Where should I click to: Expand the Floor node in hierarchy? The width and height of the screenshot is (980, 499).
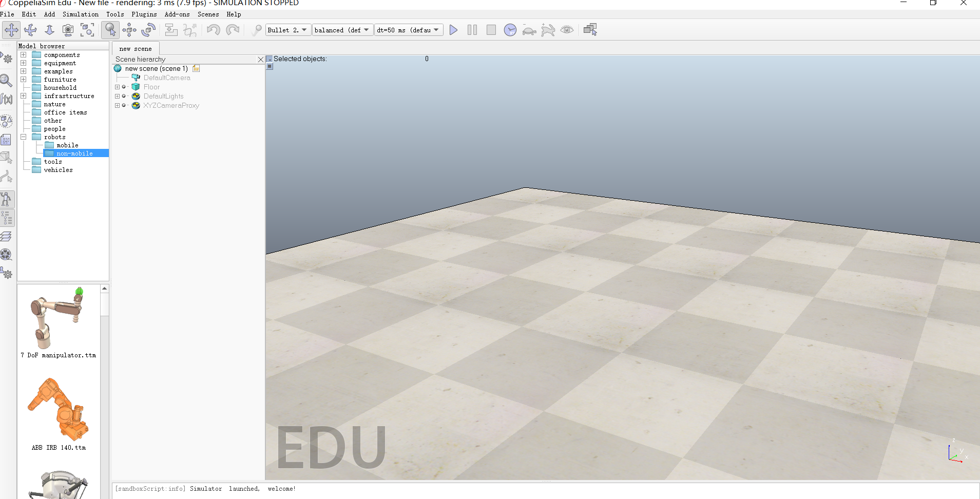tap(117, 87)
